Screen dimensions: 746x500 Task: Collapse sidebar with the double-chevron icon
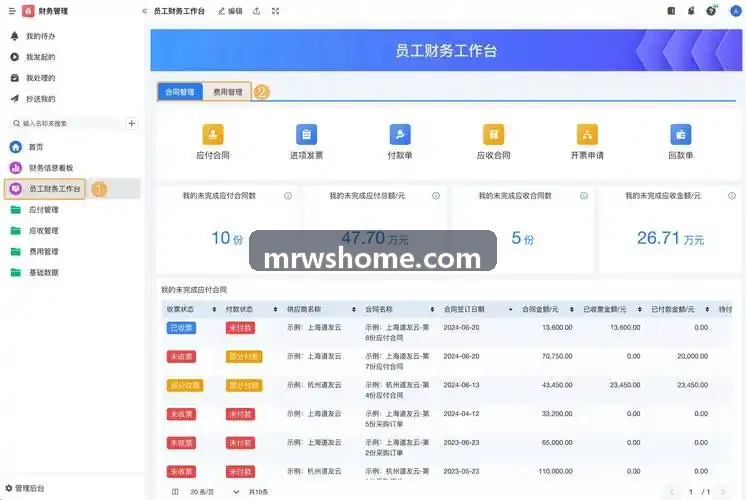point(144,11)
